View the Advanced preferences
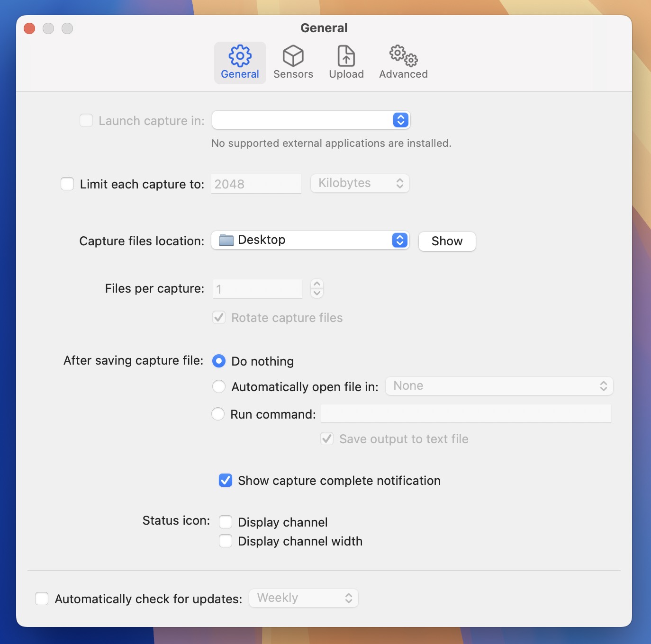The width and height of the screenshot is (651, 644). 402,62
